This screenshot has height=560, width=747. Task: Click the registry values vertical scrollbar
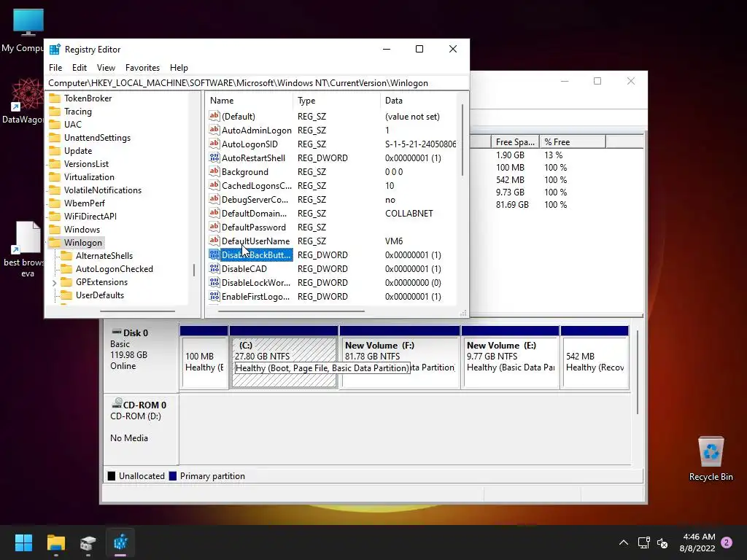[462, 140]
